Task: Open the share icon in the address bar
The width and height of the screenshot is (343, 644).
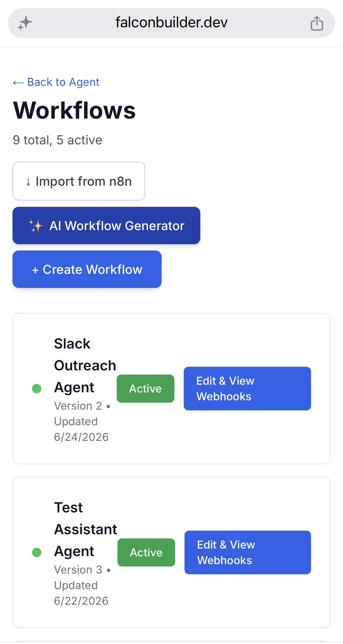Action: coord(317,23)
